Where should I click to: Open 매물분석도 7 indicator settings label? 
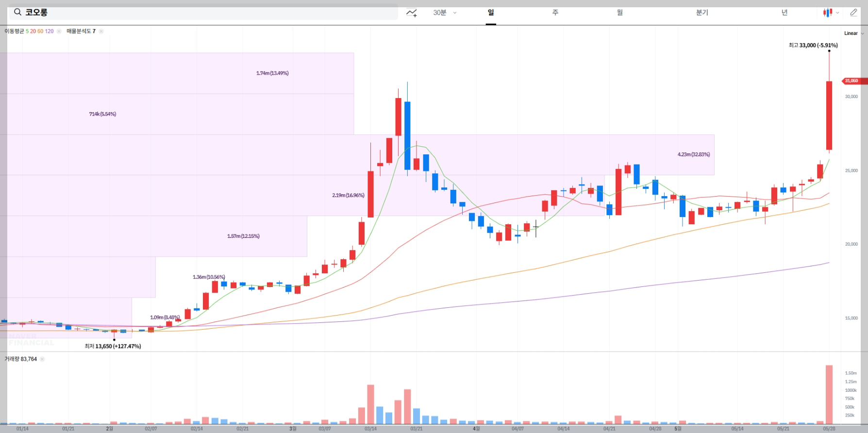(81, 31)
